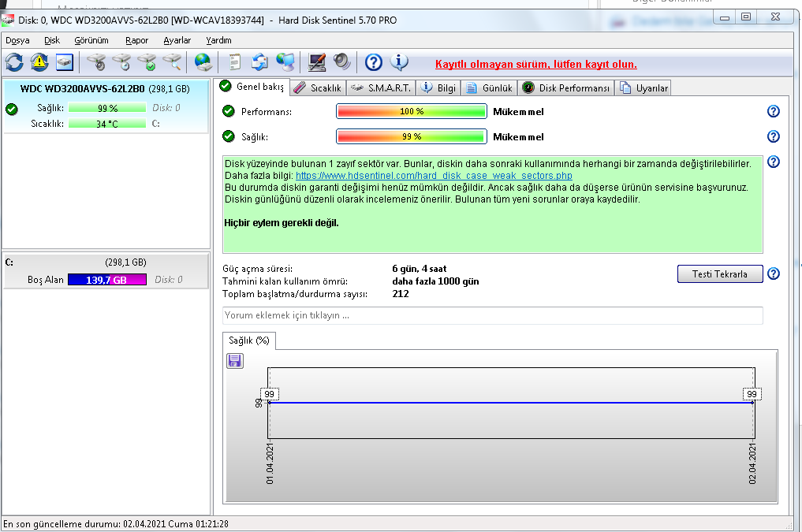Click the value daha fazla 1000 gün
Viewport: 802px width, 532px height.
pos(436,281)
